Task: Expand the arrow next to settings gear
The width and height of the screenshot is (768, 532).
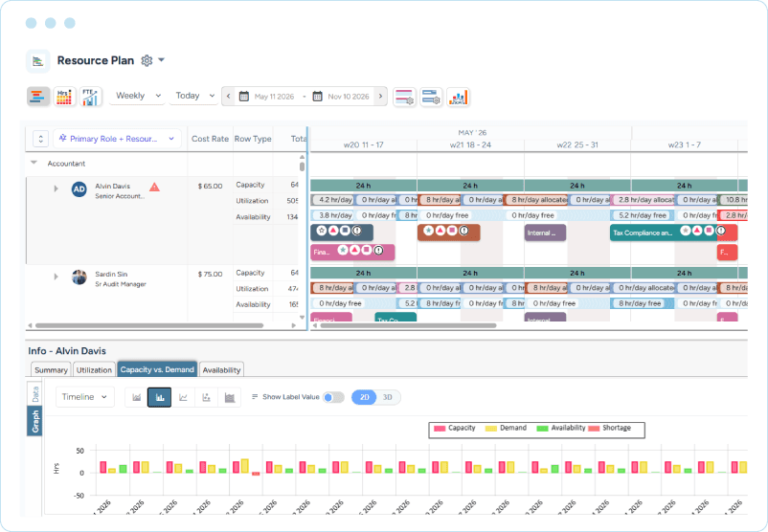Action: [x=161, y=60]
